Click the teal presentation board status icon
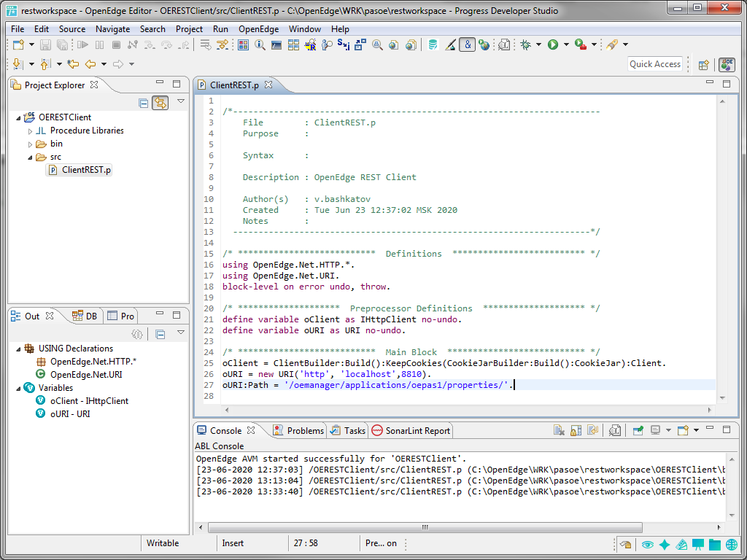 [x=698, y=544]
